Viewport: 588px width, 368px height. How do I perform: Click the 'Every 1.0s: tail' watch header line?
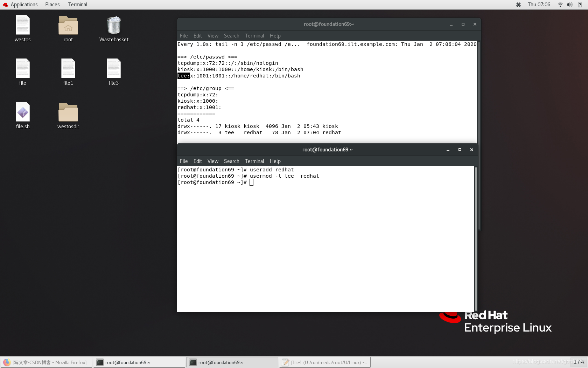[327, 44]
